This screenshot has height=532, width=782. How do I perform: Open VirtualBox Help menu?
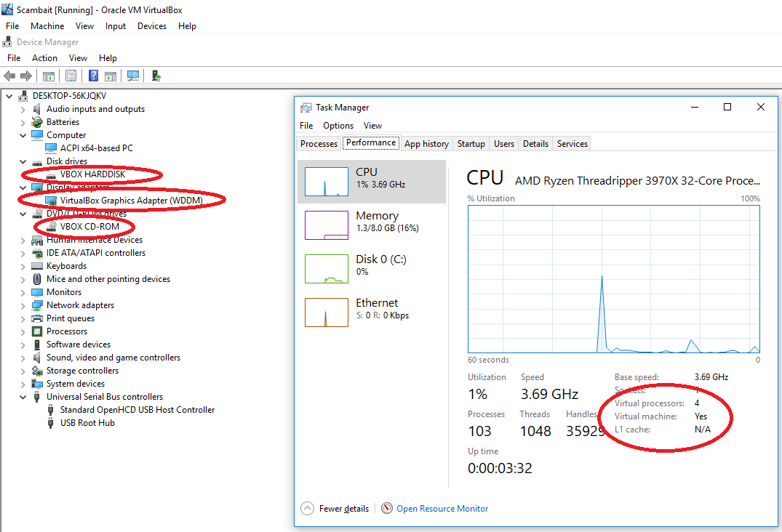(x=187, y=26)
